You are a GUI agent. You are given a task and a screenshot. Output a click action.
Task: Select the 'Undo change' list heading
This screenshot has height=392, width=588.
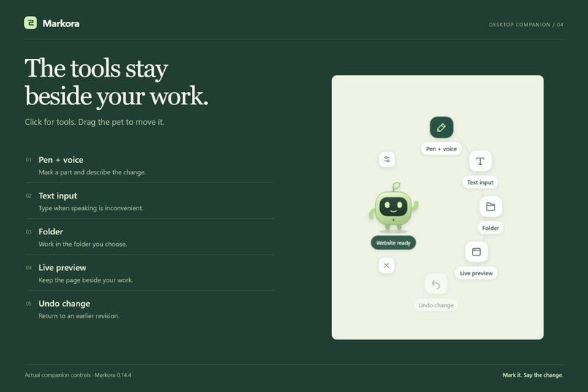64,304
